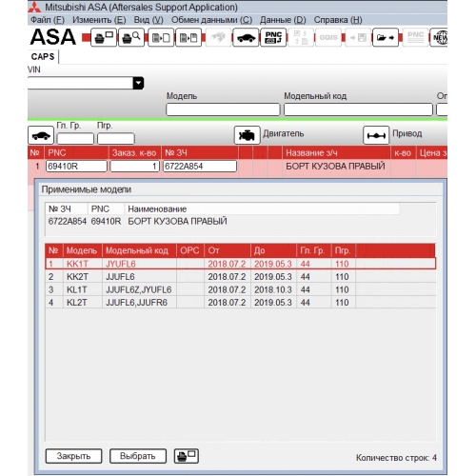Click the Модель column header in dialog
476x476 pixels.
click(x=83, y=250)
